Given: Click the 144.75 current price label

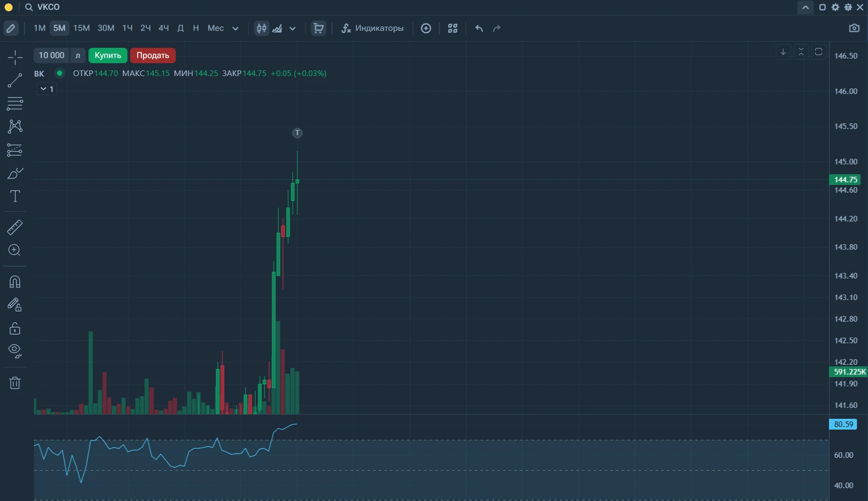Looking at the screenshot, I should click(845, 179).
